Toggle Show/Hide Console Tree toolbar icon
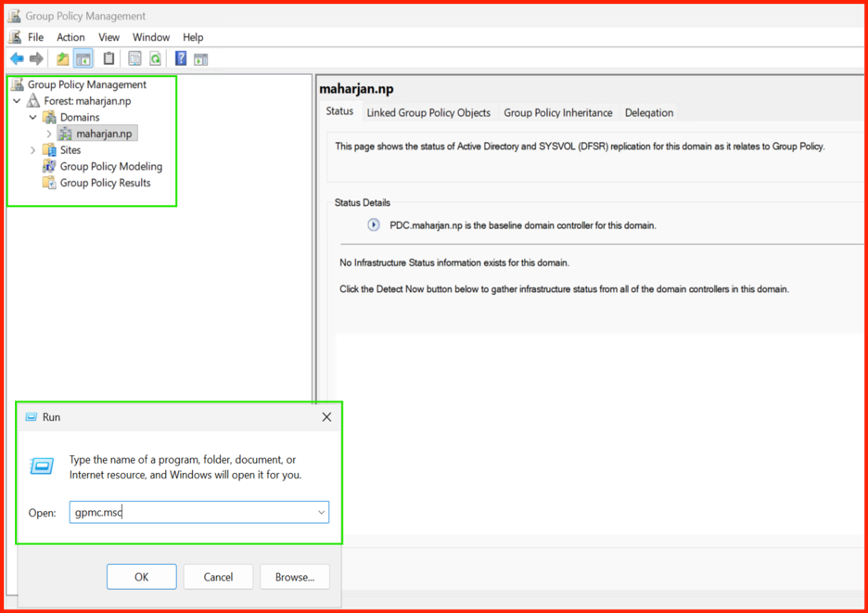This screenshot has width=868, height=613. click(x=83, y=58)
